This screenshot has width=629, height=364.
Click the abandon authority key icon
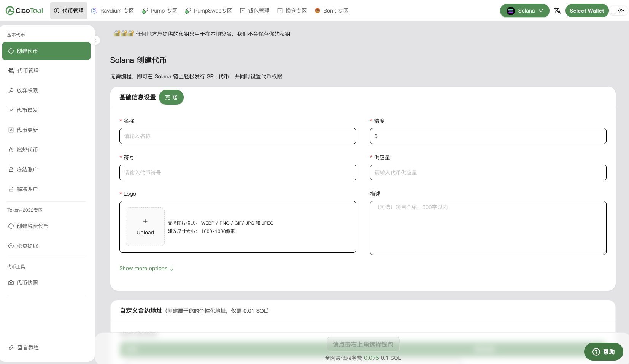coord(11,90)
